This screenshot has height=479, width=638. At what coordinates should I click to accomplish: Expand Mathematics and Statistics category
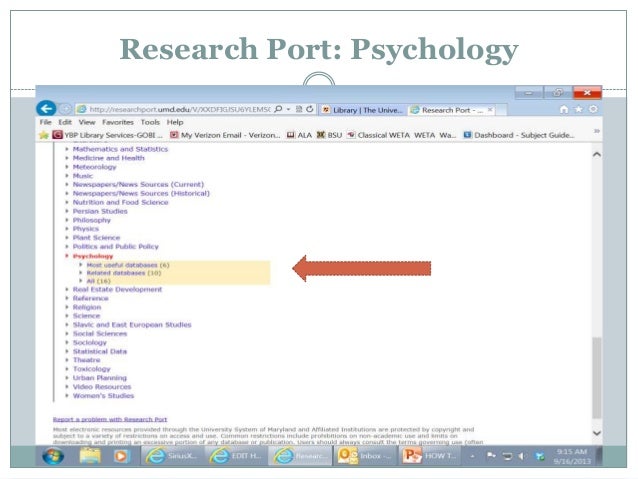click(120, 149)
